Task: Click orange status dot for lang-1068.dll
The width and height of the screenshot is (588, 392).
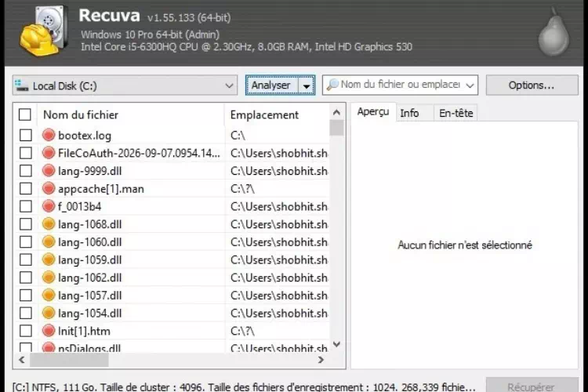Action: [x=49, y=224]
